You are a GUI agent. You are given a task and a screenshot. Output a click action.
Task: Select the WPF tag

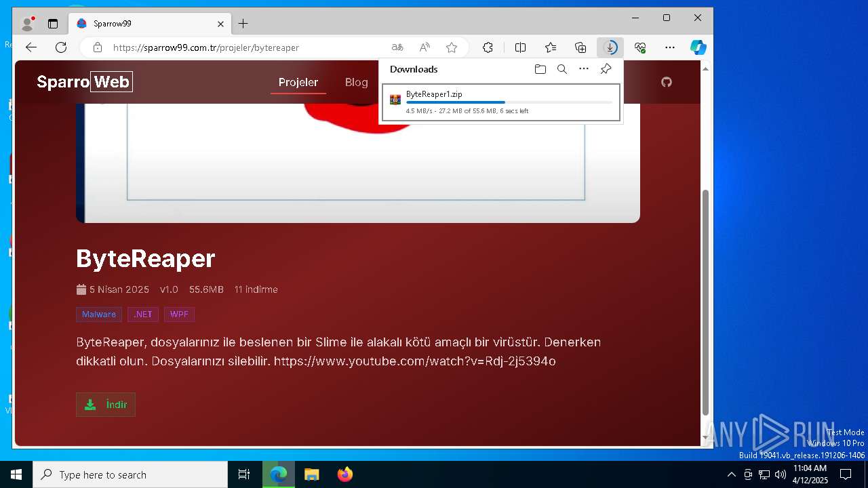pos(179,314)
